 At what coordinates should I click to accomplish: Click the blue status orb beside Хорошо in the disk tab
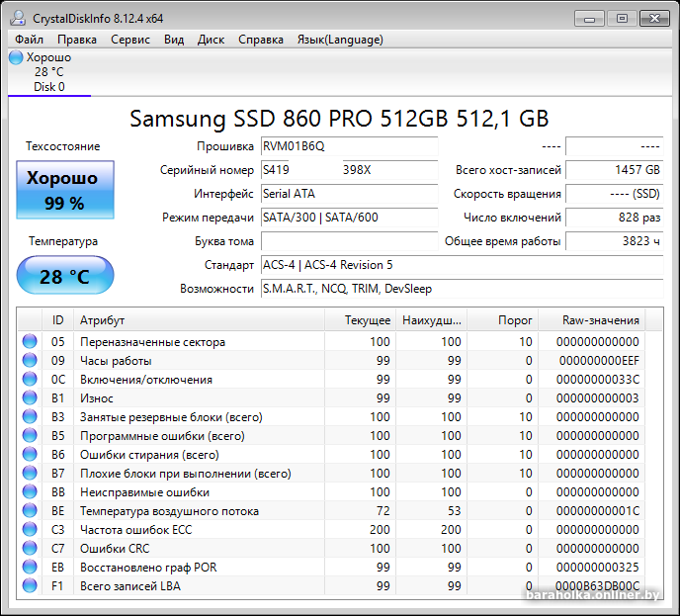coord(16,57)
